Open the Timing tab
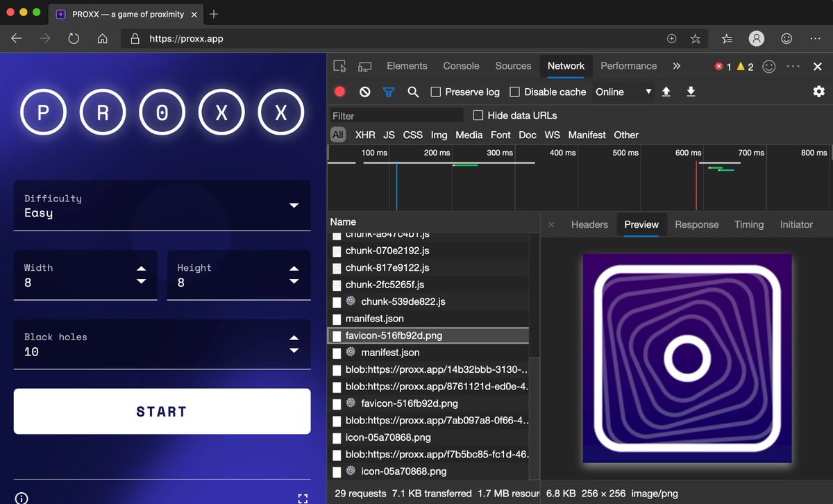The height and width of the screenshot is (504, 833). pyautogui.click(x=749, y=225)
